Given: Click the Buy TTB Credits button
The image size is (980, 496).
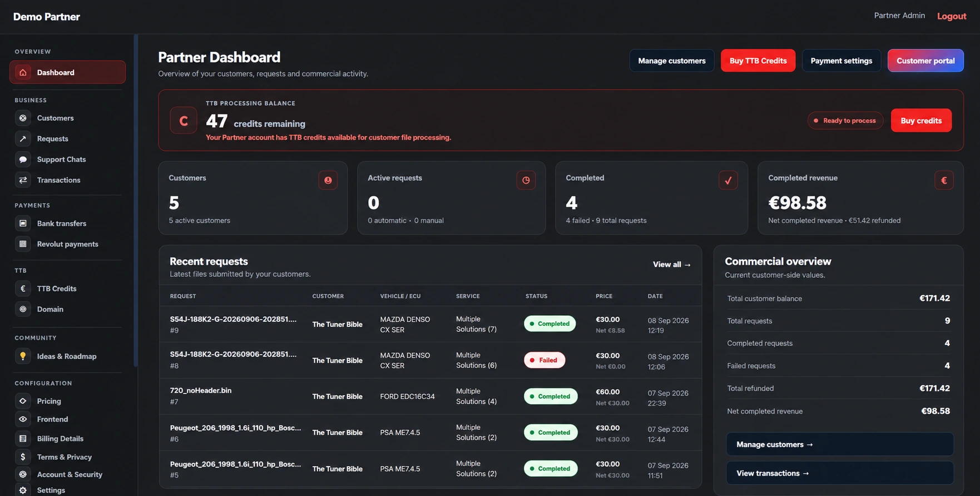Looking at the screenshot, I should 758,61.
